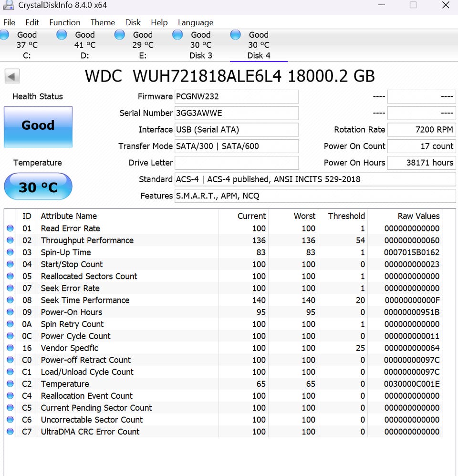Open the Language menu

(x=196, y=22)
